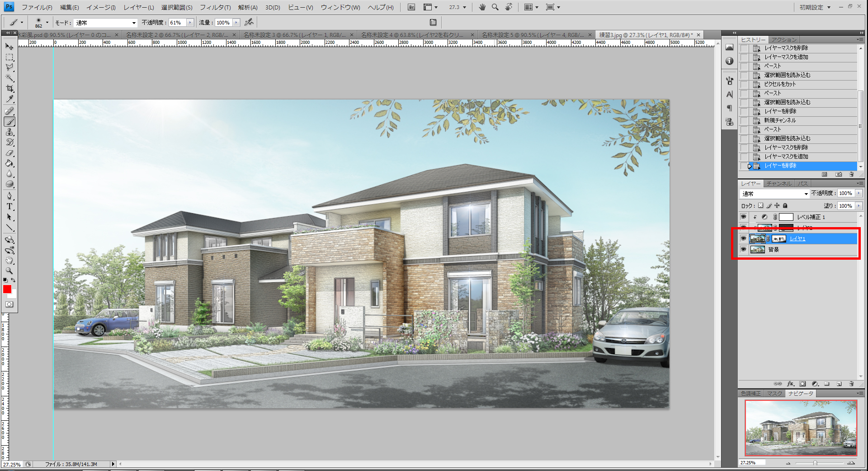
Task: Select the Horizontal Type tool
Action: tap(9, 206)
